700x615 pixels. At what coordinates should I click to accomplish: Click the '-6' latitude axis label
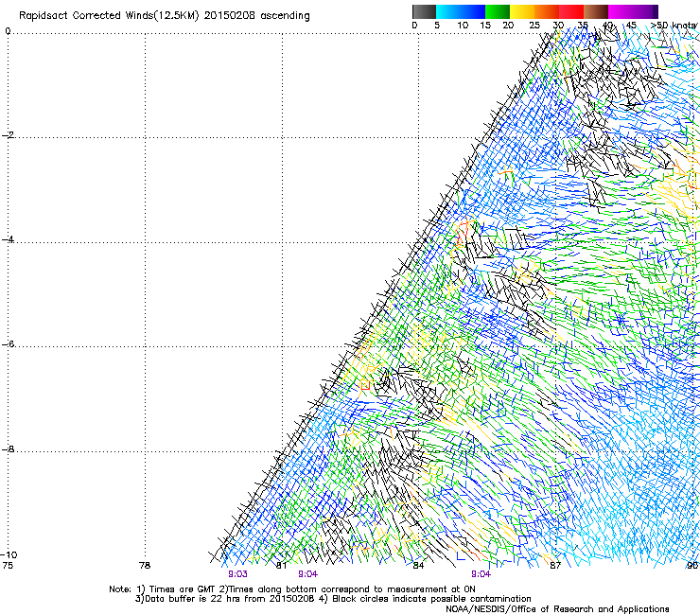[8, 343]
